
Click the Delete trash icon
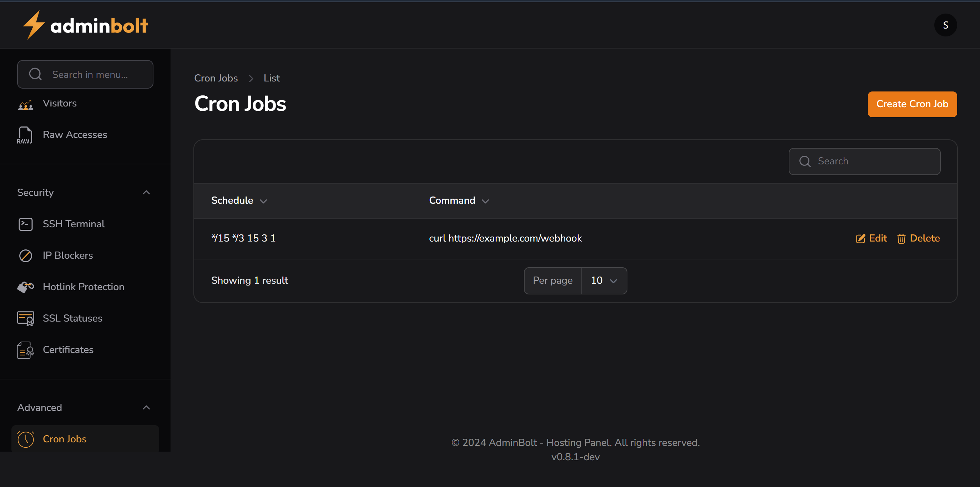pos(901,238)
